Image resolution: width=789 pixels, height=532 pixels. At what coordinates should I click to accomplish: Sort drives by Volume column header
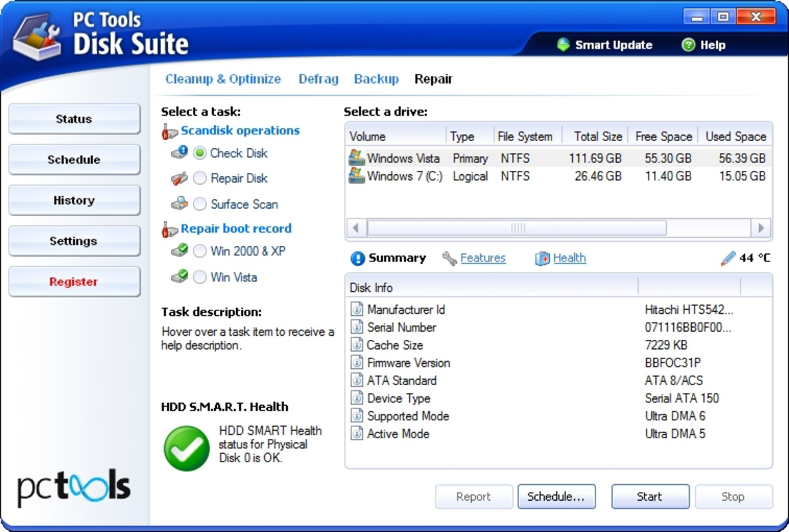point(396,136)
